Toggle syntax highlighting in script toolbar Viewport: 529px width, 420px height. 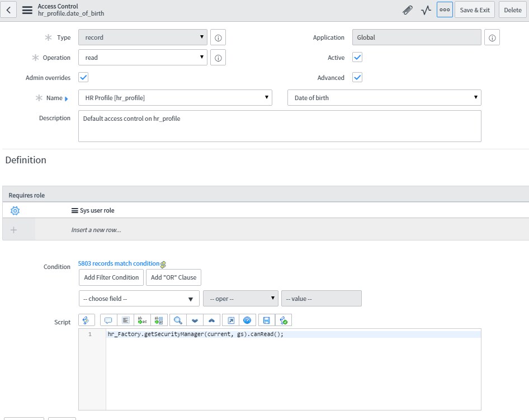pos(86,320)
